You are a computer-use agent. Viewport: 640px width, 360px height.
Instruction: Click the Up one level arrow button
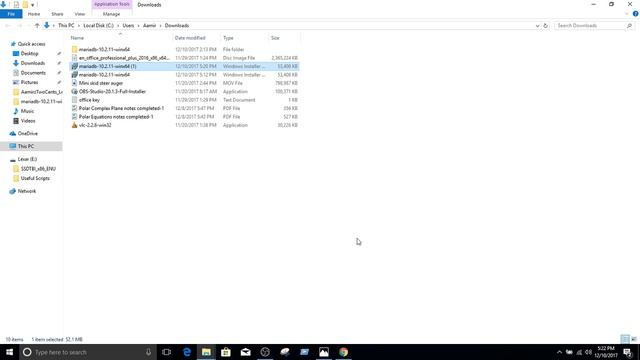point(37,25)
